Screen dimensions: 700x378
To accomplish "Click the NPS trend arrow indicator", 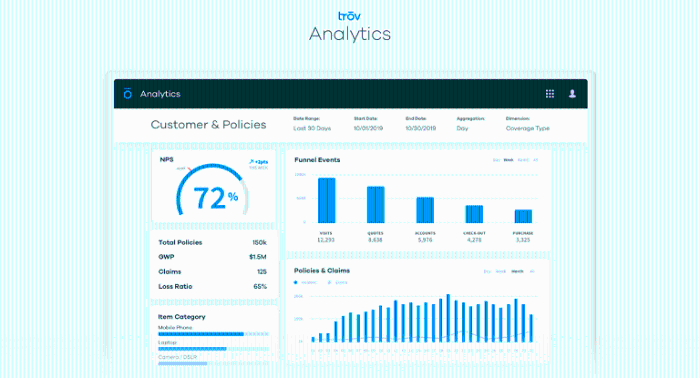I will click(x=251, y=162).
